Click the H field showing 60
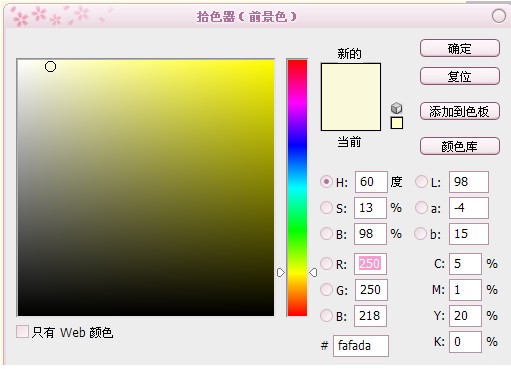Image resolution: width=511 pixels, height=369 pixels. pos(371,182)
